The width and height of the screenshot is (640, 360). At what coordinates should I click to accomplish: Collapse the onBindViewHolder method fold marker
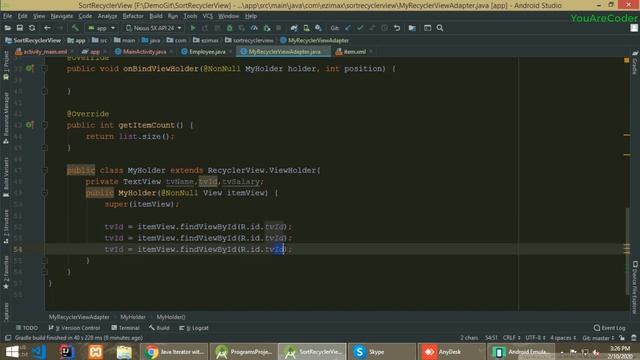44,68
